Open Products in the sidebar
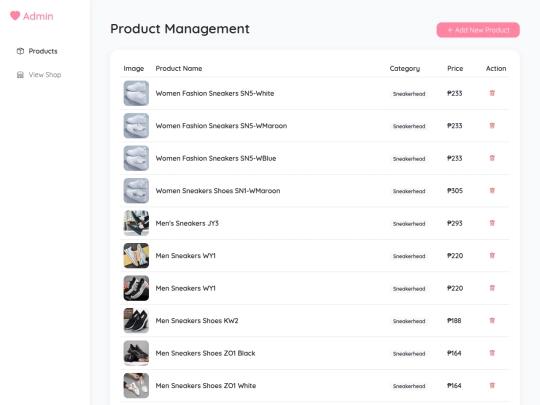540x405 pixels. pos(37,51)
